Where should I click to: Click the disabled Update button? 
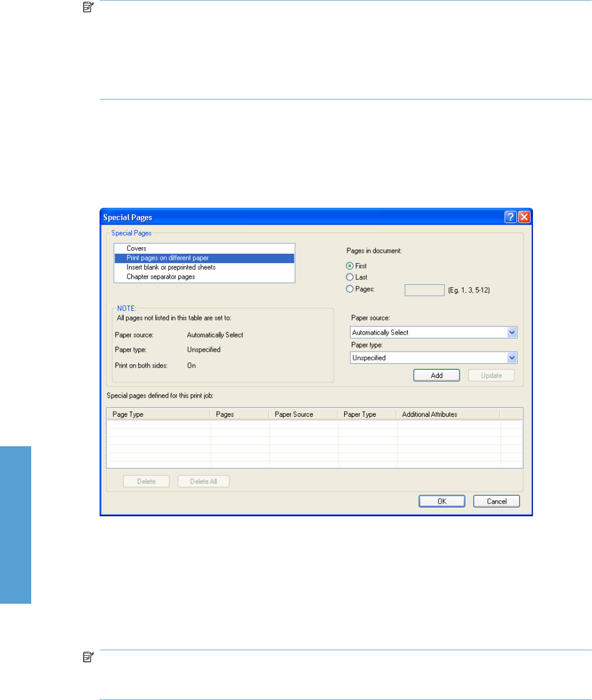[x=491, y=375]
